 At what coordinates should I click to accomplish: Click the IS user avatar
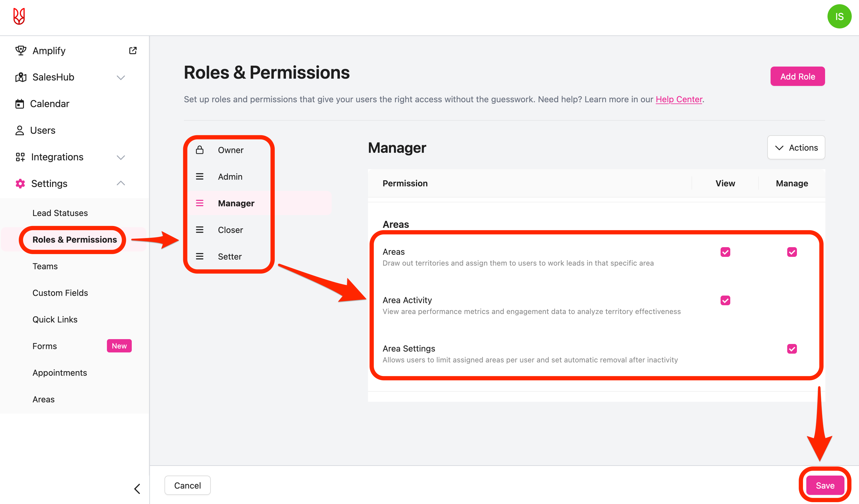(839, 16)
